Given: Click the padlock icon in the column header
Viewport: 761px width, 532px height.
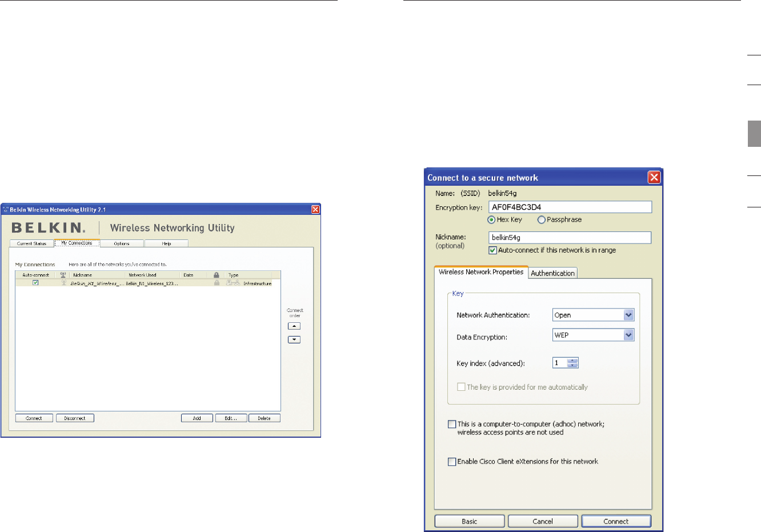Looking at the screenshot, I should [217, 275].
